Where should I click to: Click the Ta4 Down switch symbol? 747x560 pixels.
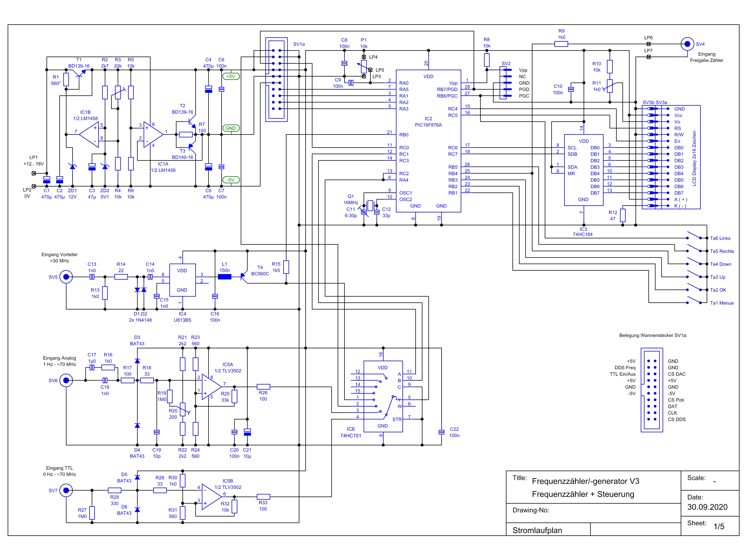click(694, 261)
